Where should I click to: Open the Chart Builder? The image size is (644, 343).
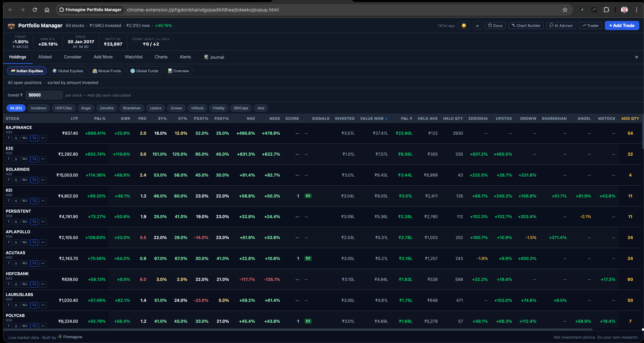pyautogui.click(x=525, y=25)
